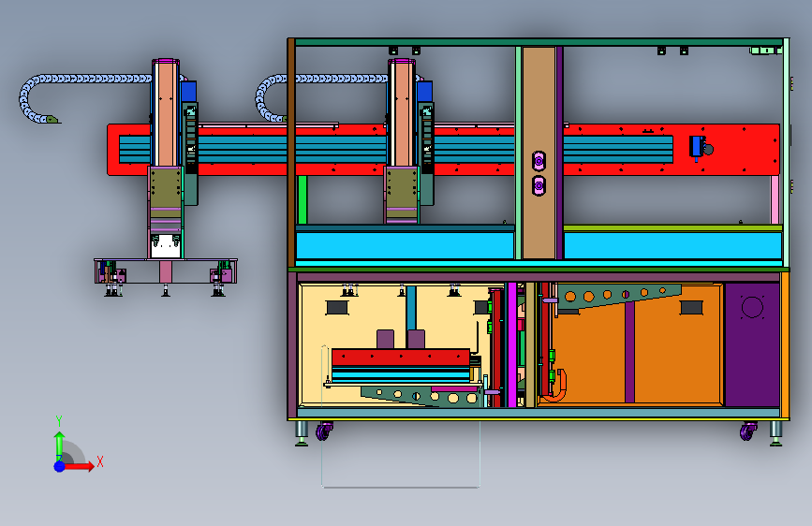The height and width of the screenshot is (526, 812).
Task: Select the red block in the lower-left chamber
Action: click(400, 358)
